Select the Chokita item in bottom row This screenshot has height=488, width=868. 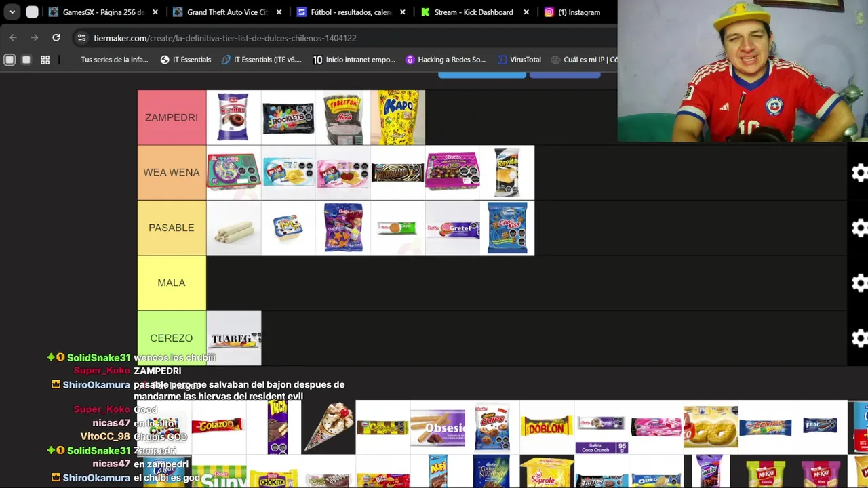point(273,472)
